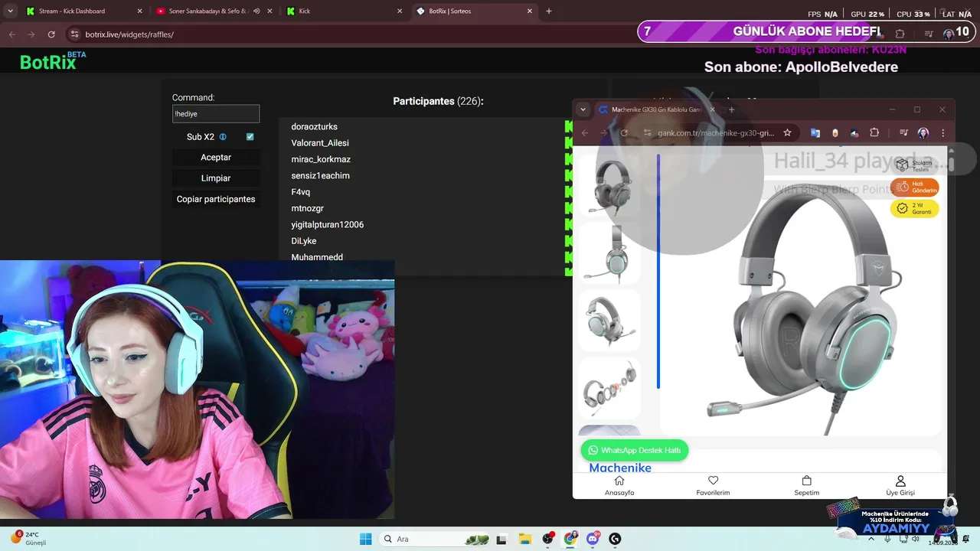Select participant Valorant_Ailesi
This screenshot has height=551, width=980.
[320, 143]
